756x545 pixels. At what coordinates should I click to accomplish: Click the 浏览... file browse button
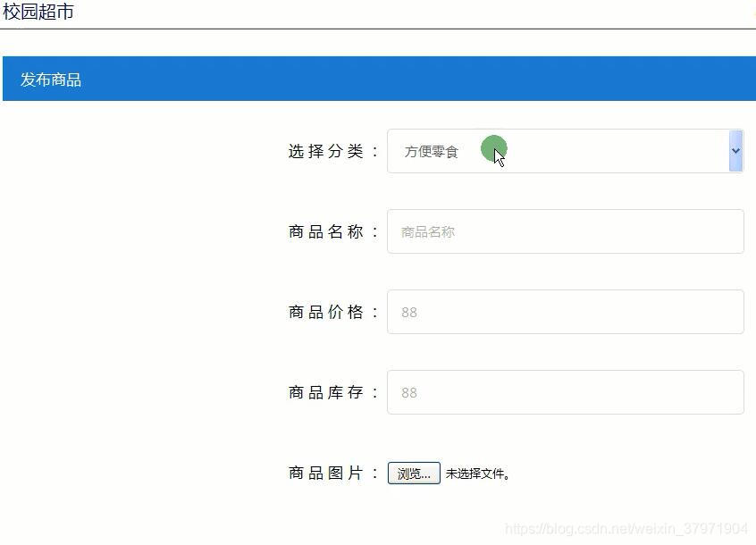[x=414, y=474]
